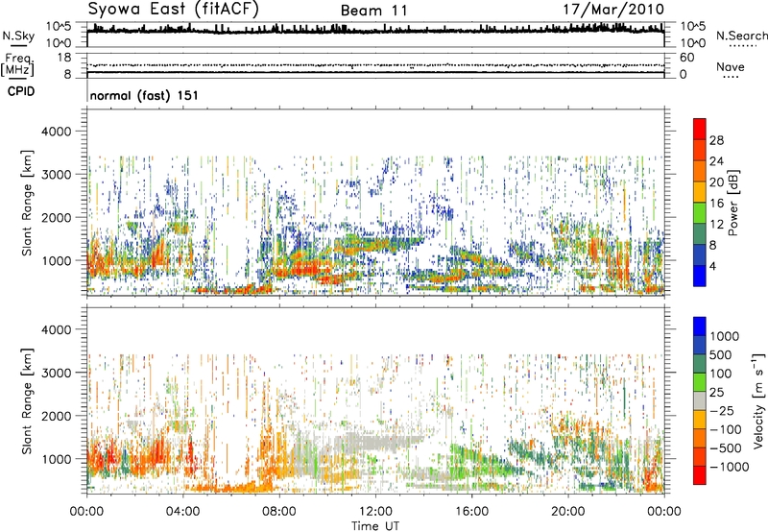Click the '12:00' time axis tick label
The image size is (768, 532).
pos(375,512)
